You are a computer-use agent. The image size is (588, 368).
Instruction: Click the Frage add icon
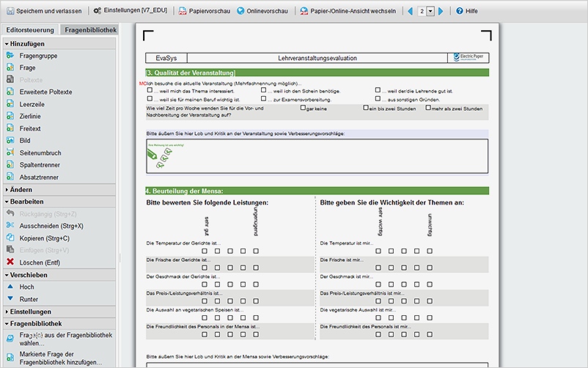10,67
